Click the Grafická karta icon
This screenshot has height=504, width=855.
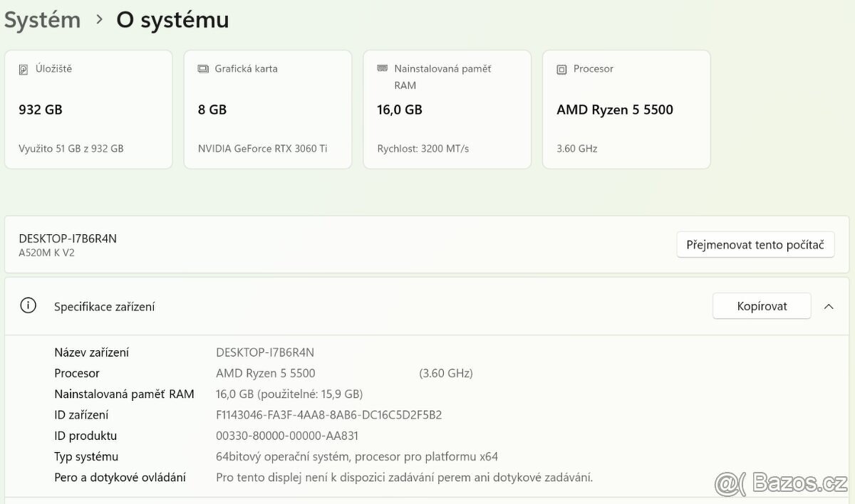[203, 68]
